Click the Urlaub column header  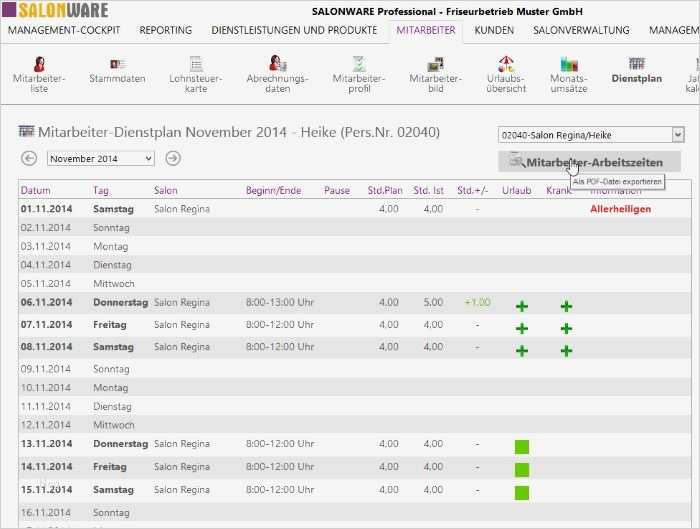point(517,191)
